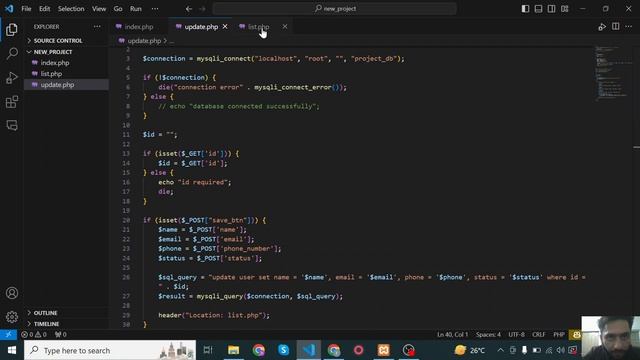Change indentation via Spaces: 4
The image size is (640, 360).
click(488, 335)
